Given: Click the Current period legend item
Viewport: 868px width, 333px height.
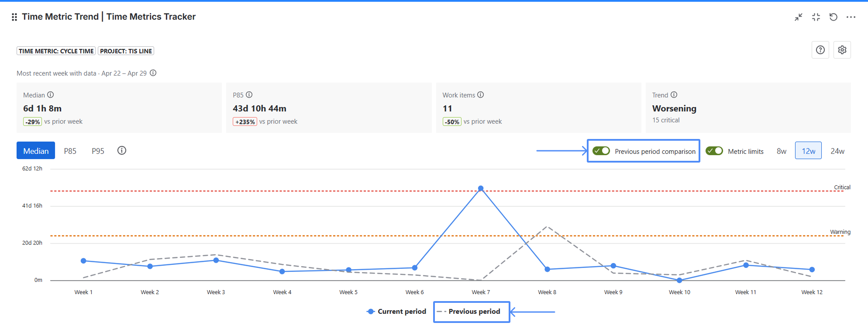Looking at the screenshot, I should [x=397, y=312].
